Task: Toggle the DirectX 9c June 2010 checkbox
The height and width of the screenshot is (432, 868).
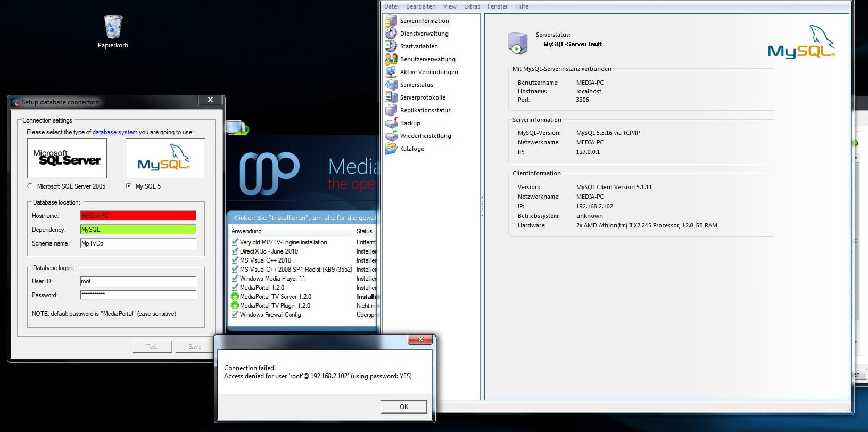Action: point(235,251)
